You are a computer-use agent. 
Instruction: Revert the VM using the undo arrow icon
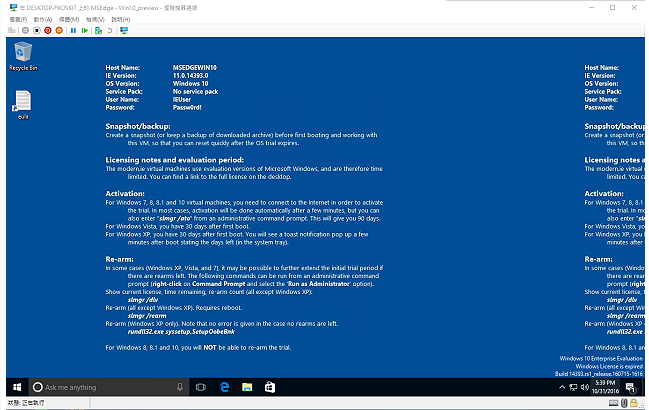[110, 31]
